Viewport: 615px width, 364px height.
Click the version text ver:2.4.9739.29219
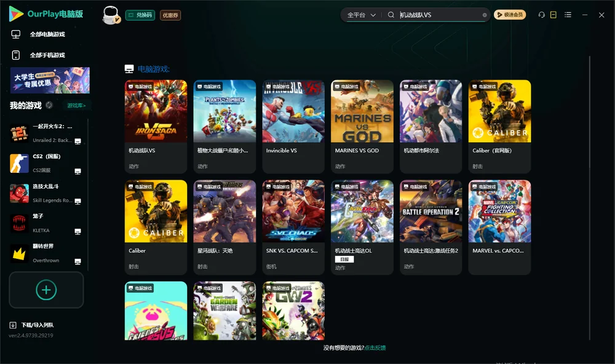point(31,335)
